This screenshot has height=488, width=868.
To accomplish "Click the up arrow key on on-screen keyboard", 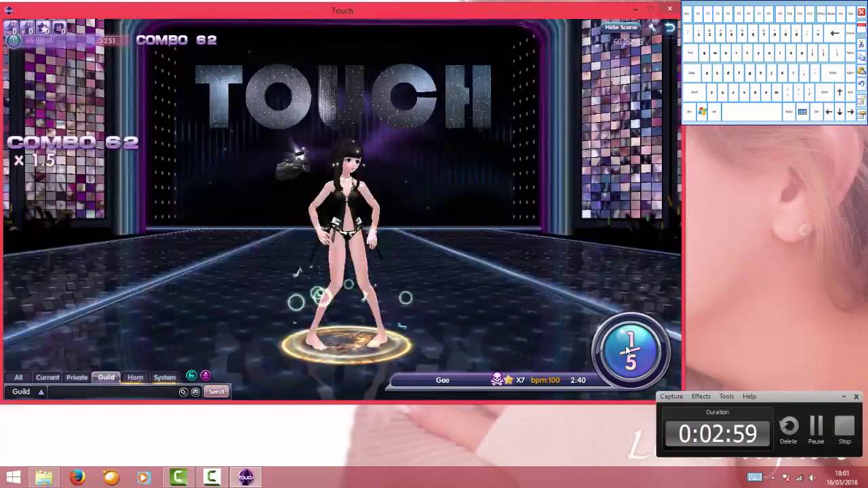I will (x=840, y=92).
